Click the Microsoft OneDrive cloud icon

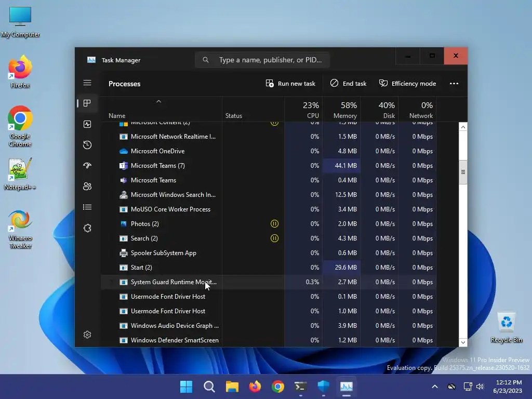tap(124, 151)
